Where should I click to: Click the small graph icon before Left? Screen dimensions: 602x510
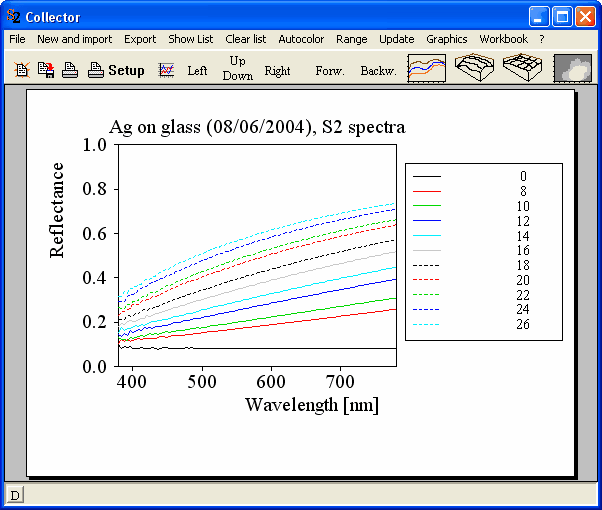pos(167,70)
